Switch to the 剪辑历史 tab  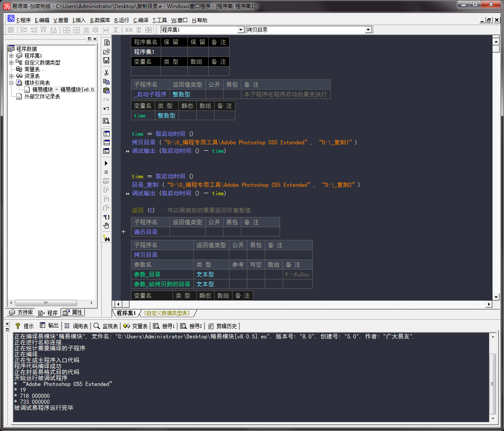pos(223,326)
